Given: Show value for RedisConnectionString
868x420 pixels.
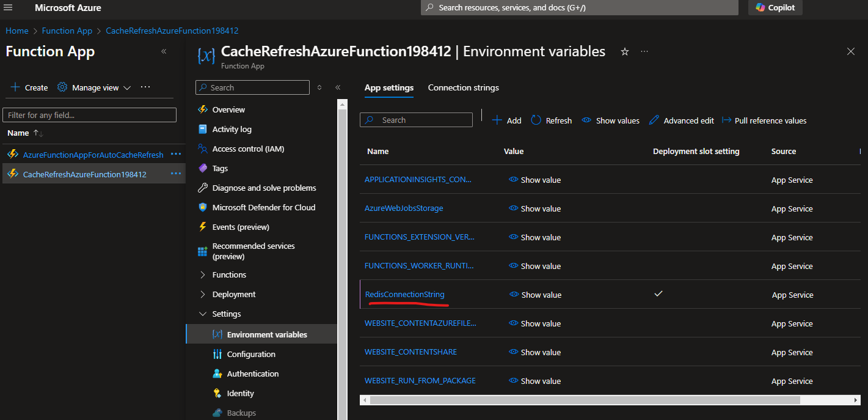Looking at the screenshot, I should (536, 295).
